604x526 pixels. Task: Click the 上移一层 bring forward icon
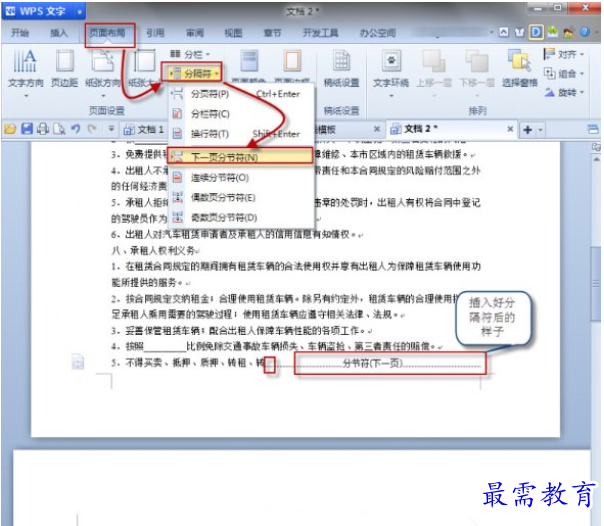434,69
